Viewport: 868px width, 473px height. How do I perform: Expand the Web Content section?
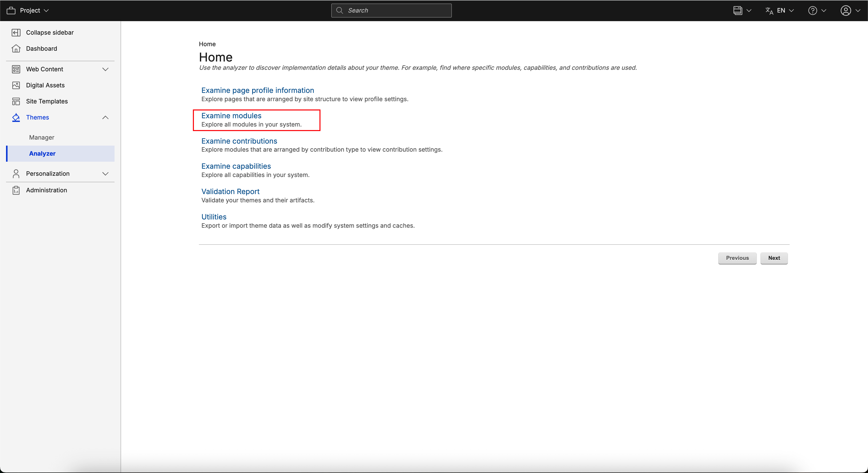coord(105,69)
